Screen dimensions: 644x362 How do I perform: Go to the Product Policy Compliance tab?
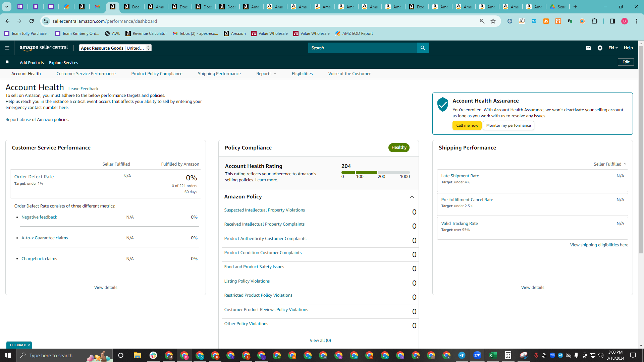pos(157,74)
